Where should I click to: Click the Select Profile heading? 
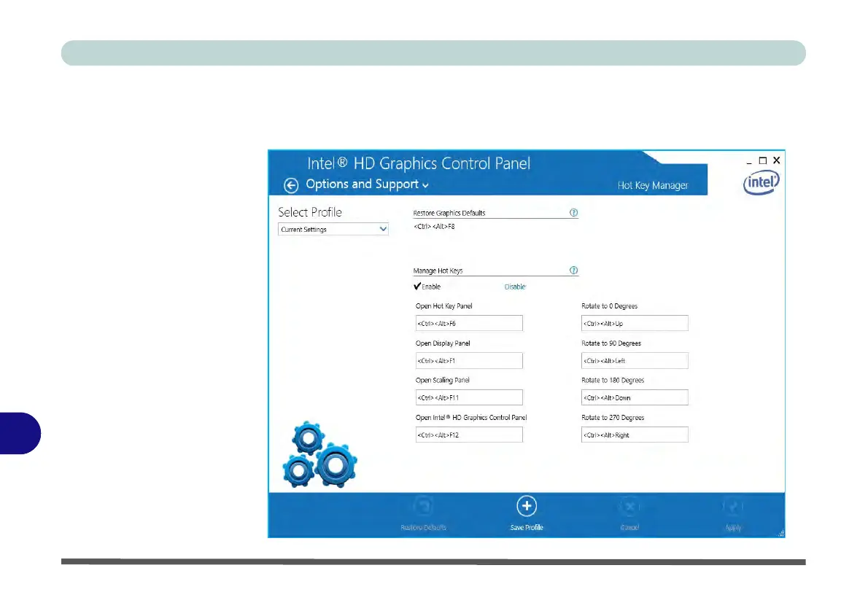point(310,212)
